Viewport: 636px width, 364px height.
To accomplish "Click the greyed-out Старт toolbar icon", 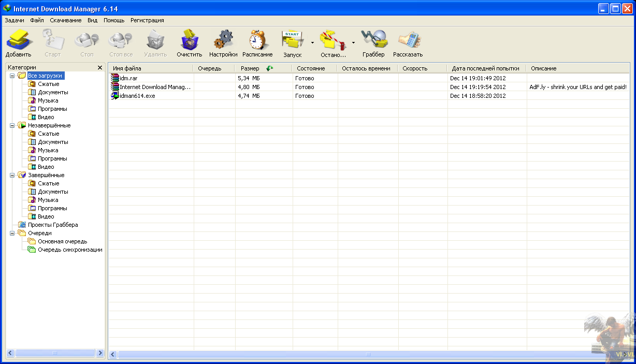I will click(52, 40).
